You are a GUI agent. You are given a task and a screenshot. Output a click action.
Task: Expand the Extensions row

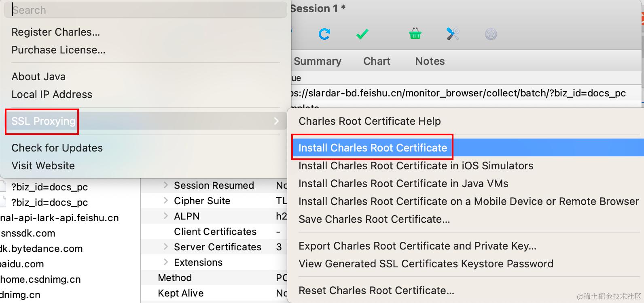pyautogui.click(x=165, y=262)
